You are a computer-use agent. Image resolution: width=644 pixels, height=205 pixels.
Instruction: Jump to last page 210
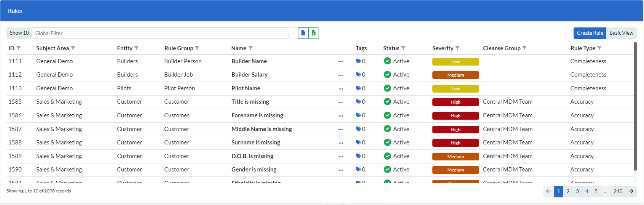(x=618, y=191)
